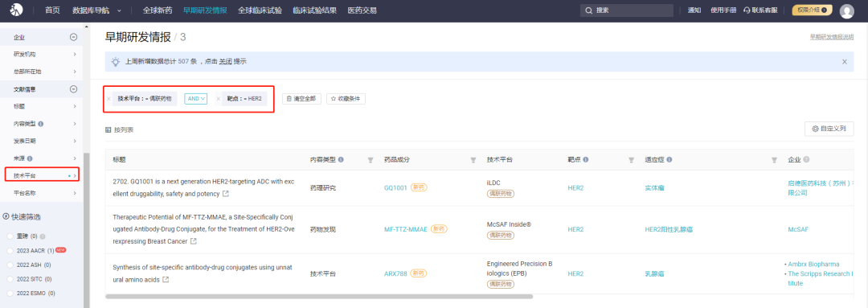Click filter funnel icon on 内容类型 column
Screen dimensions: 868x308
[371, 159]
